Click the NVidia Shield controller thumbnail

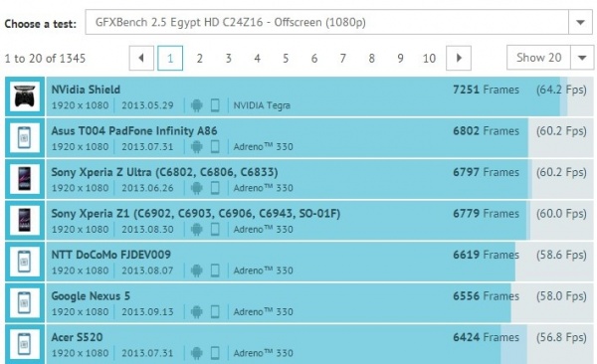[x=24, y=96]
